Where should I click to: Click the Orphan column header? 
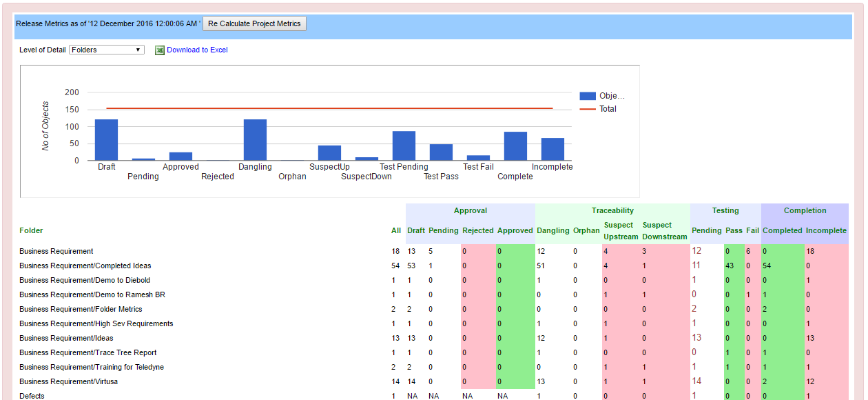(x=586, y=230)
